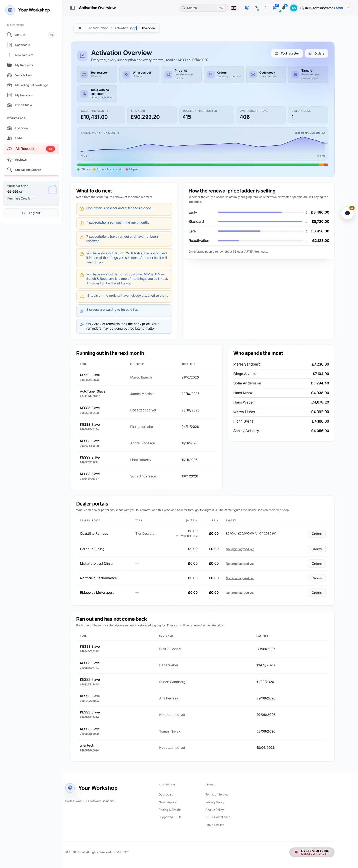Click the top bar Search field
Viewport: 358px width, 868px height.
pos(203,8)
